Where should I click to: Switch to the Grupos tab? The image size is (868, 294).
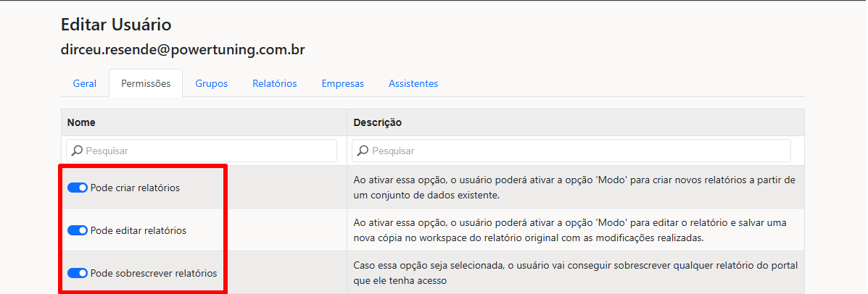tap(212, 83)
